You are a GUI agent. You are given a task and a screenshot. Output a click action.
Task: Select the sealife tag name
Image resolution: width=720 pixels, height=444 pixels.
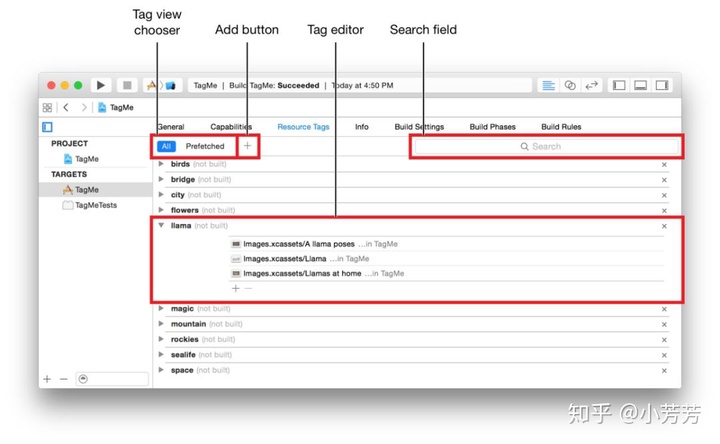pyautogui.click(x=183, y=354)
